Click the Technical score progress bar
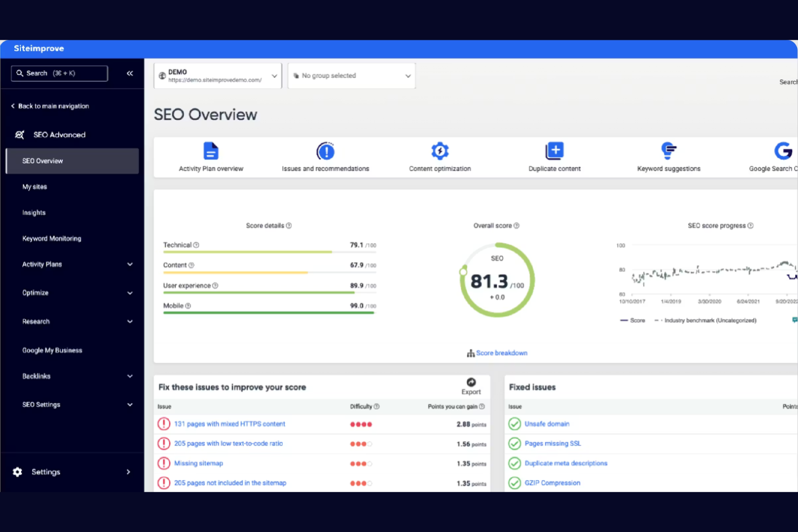Image resolution: width=798 pixels, height=532 pixels. [248, 251]
